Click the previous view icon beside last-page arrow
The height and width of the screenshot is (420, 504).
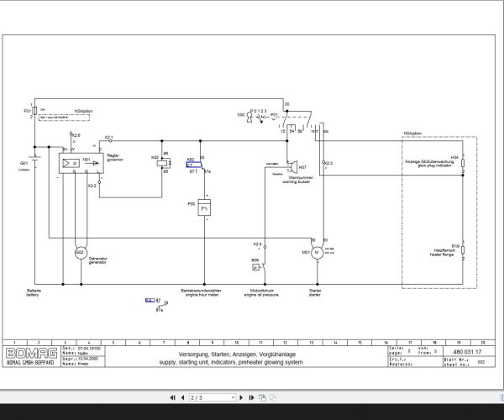(x=262, y=398)
